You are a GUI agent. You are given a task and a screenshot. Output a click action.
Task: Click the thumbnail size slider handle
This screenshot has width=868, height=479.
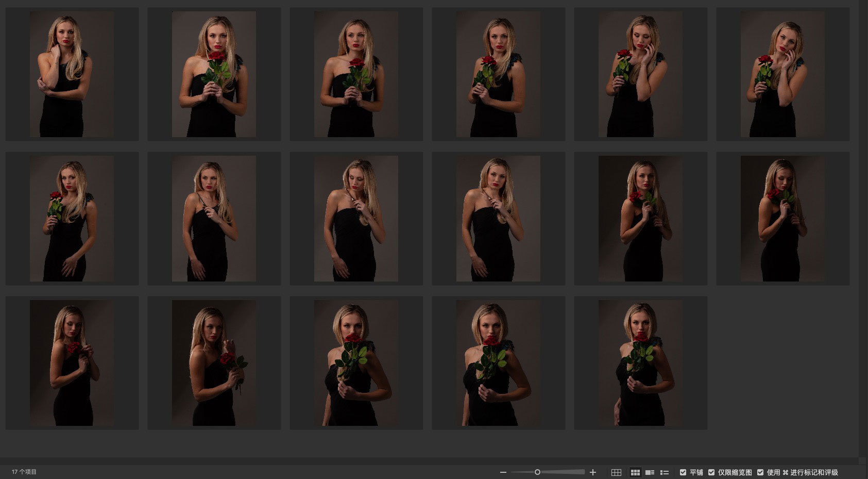537,472
